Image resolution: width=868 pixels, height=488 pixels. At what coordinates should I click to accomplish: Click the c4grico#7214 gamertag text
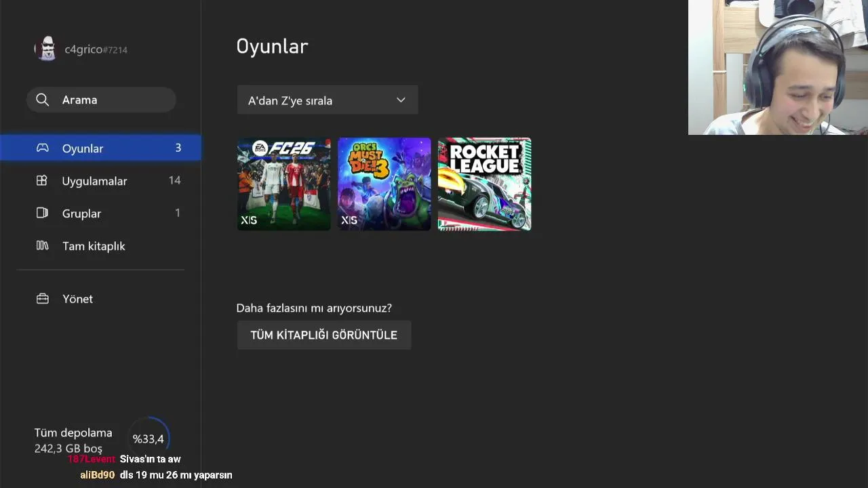(96, 49)
